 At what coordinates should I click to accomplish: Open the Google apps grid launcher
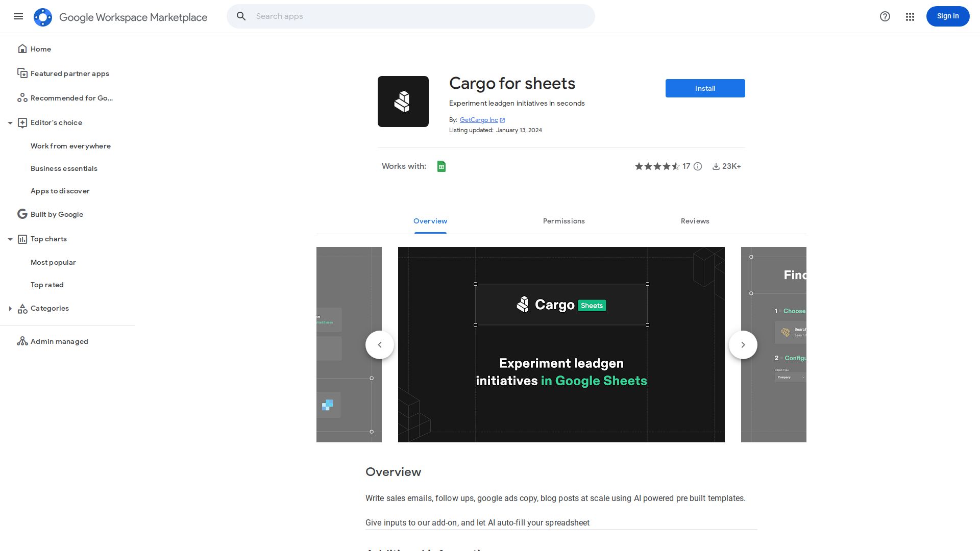(910, 16)
